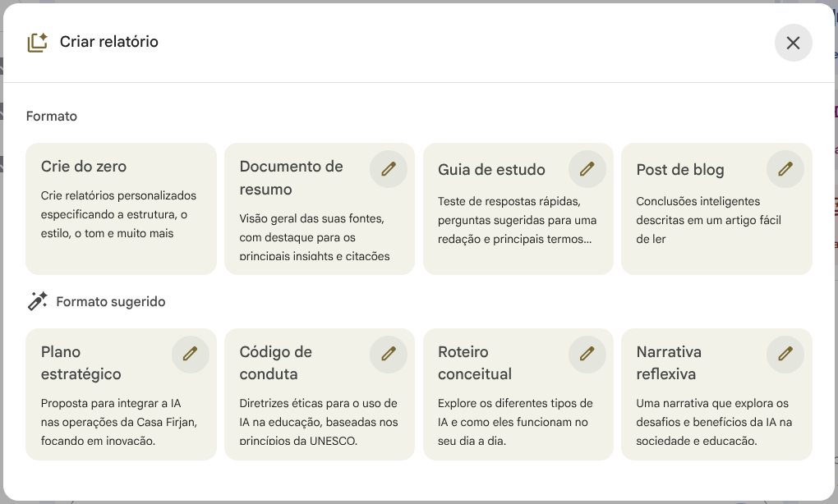Pick the Post de blog format
This screenshot has width=838, height=504.
680,170
